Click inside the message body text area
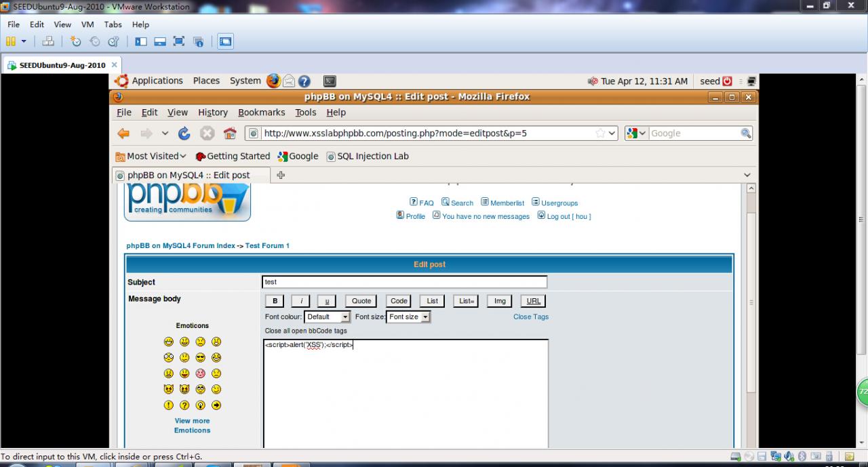 406,394
